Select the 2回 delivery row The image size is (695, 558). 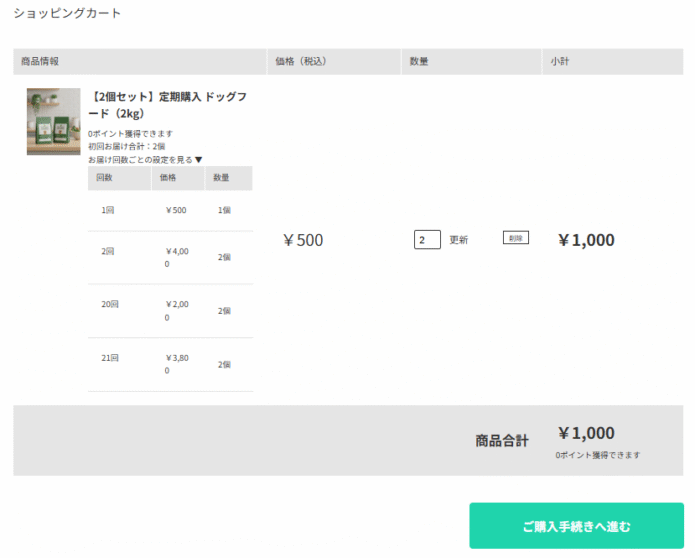pyautogui.click(x=170, y=257)
